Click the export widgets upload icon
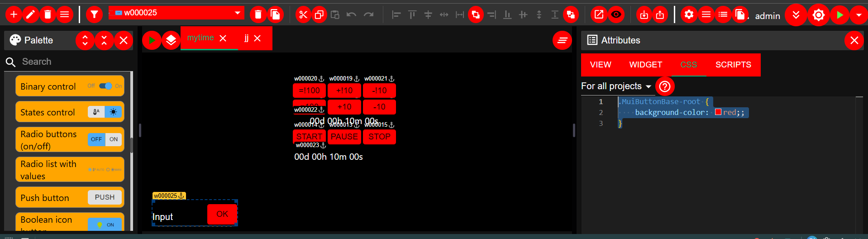 click(x=660, y=14)
